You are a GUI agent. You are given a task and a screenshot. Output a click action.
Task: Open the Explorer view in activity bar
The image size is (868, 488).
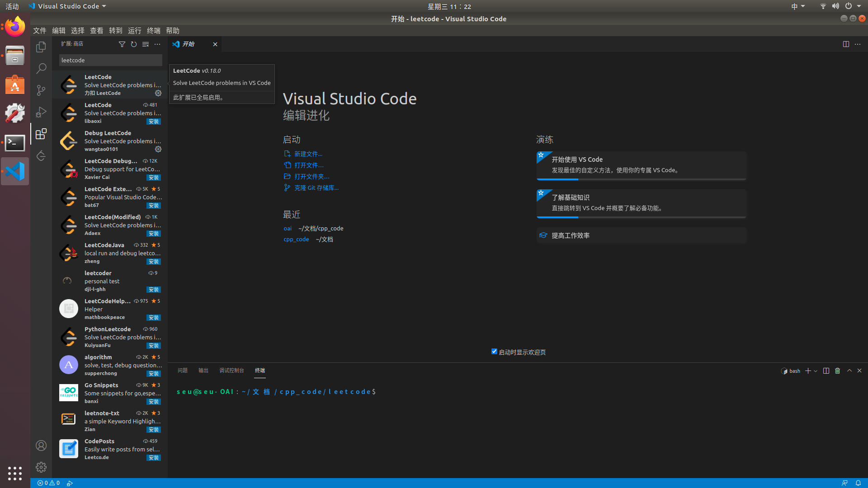41,47
